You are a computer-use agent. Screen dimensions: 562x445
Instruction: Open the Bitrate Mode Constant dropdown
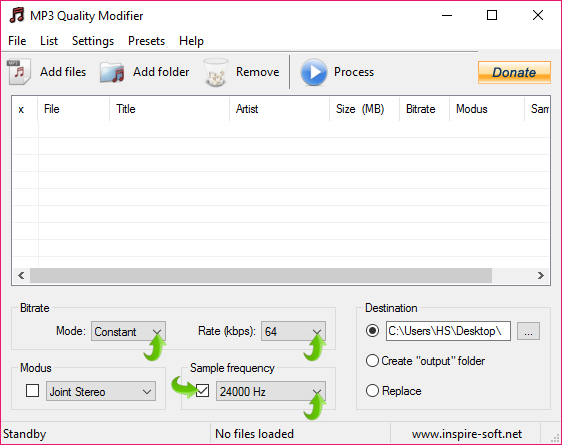point(128,331)
